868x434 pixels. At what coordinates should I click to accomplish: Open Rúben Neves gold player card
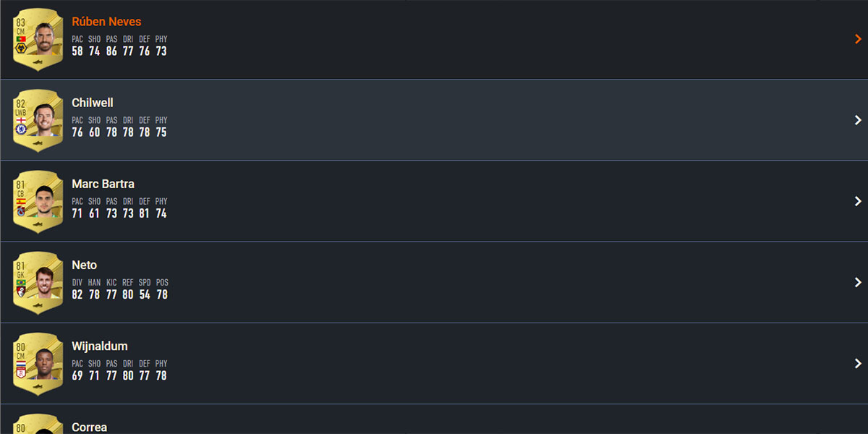point(38,40)
